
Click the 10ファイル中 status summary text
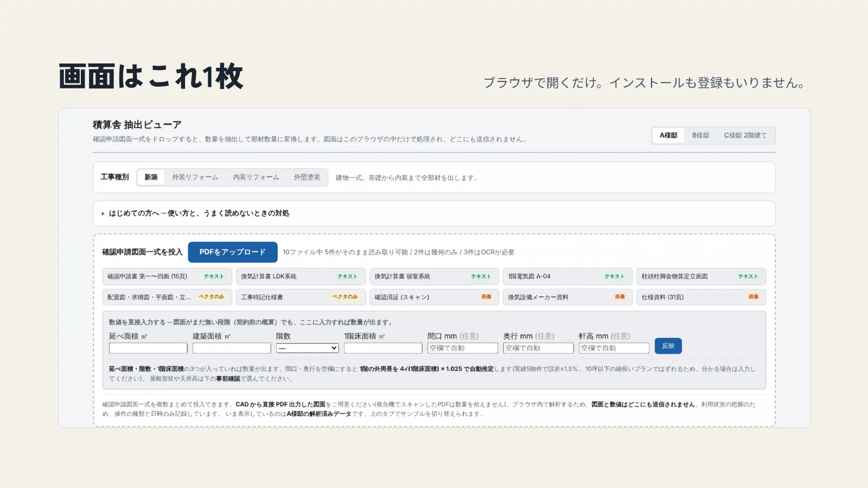398,253
